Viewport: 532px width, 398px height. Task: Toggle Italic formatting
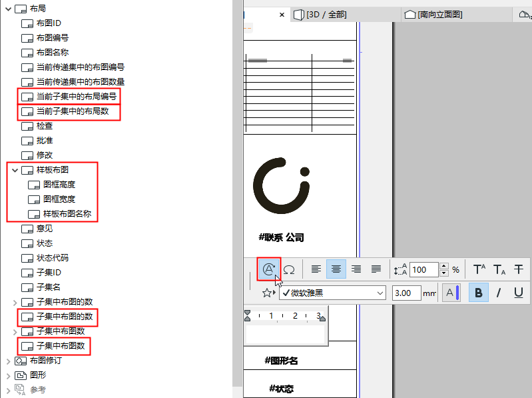pyautogui.click(x=499, y=293)
